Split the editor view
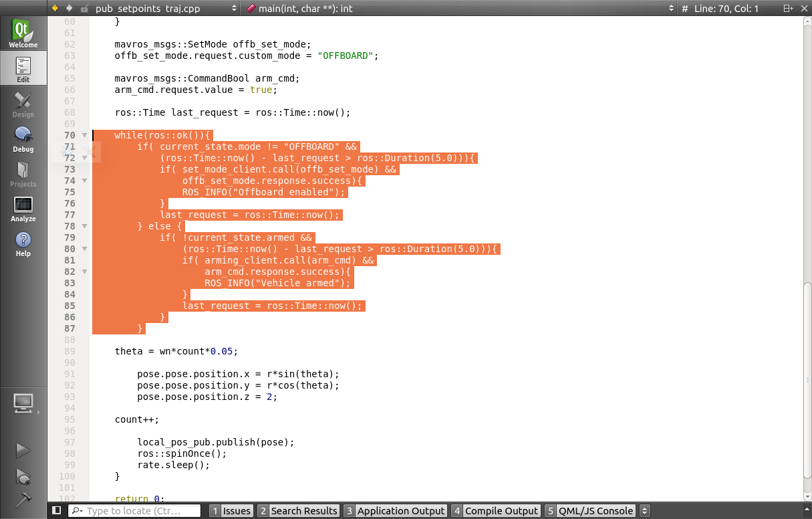Image resolution: width=812 pixels, height=519 pixels. (x=788, y=9)
